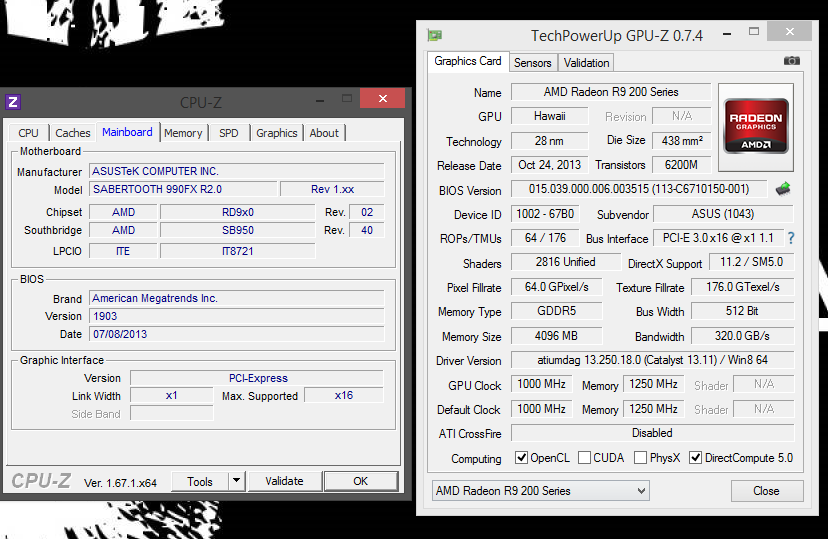This screenshot has height=539, width=828.
Task: Open the About tab
Action: pos(324,133)
